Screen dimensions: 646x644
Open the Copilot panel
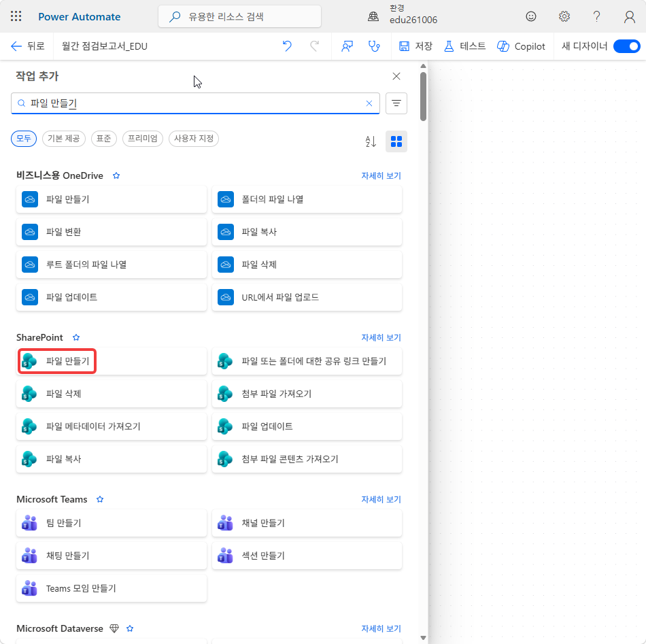[521, 46]
